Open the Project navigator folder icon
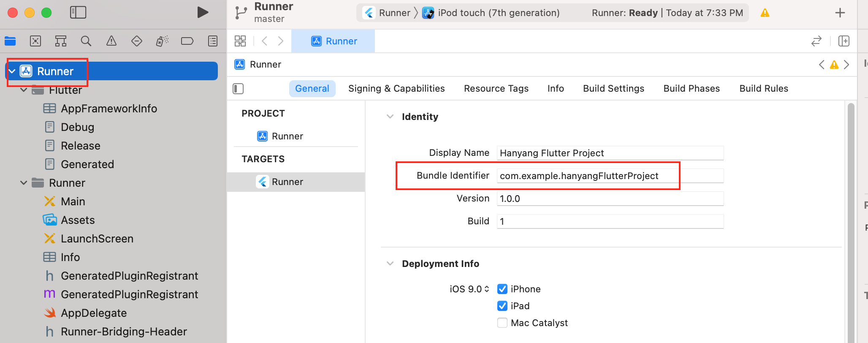 pyautogui.click(x=10, y=41)
